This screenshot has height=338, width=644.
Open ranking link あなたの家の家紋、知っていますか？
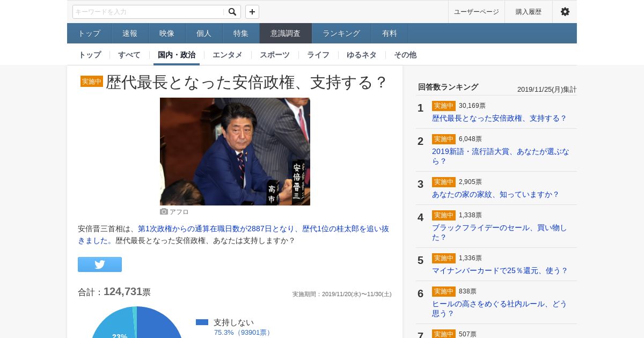click(496, 194)
